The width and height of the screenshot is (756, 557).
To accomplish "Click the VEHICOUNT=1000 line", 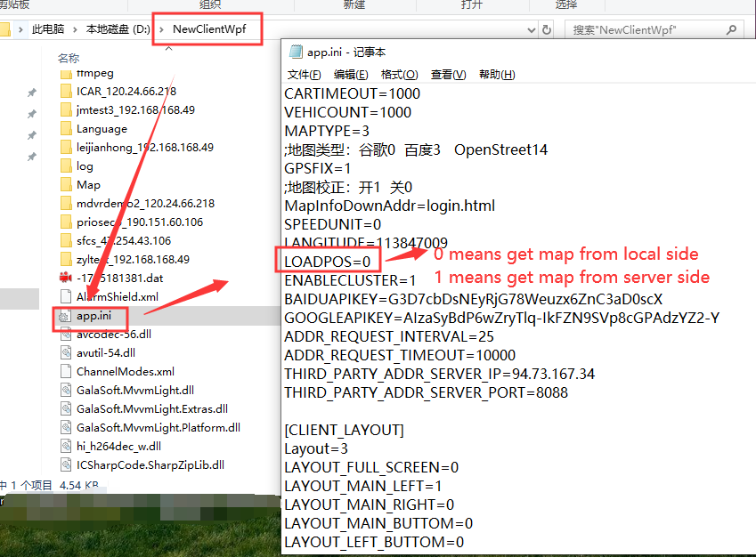I will point(347,112).
